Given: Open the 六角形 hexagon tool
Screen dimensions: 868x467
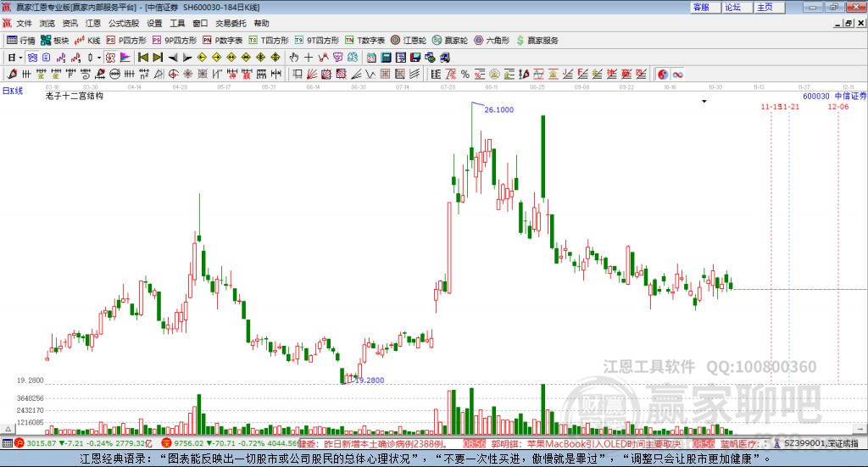Looking at the screenshot, I should pyautogui.click(x=492, y=41).
